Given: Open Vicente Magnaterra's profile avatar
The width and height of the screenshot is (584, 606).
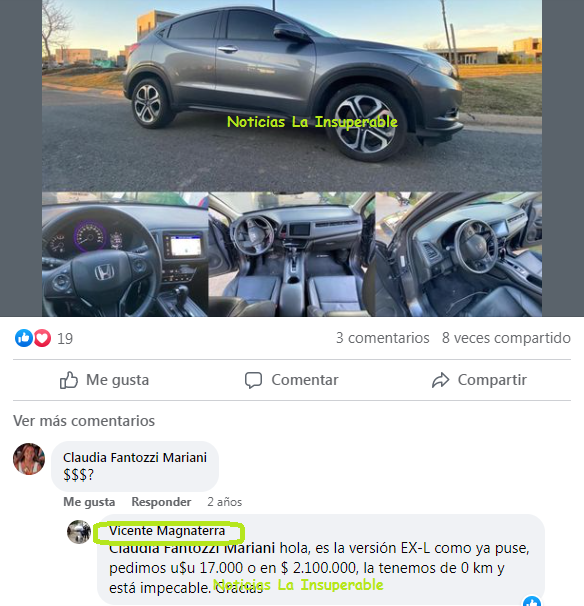Looking at the screenshot, I should (79, 532).
